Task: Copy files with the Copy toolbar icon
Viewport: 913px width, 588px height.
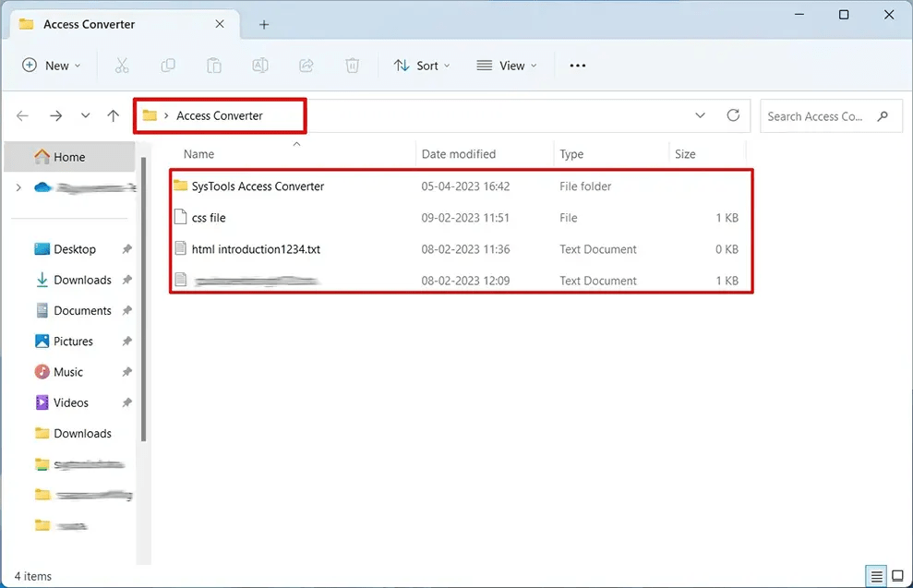Action: pyautogui.click(x=167, y=65)
